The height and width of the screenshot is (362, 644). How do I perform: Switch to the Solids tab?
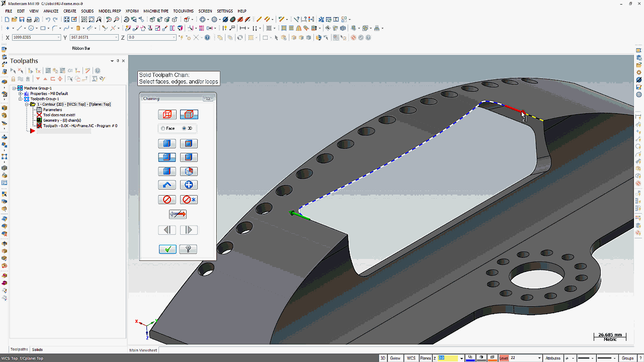[37, 349]
